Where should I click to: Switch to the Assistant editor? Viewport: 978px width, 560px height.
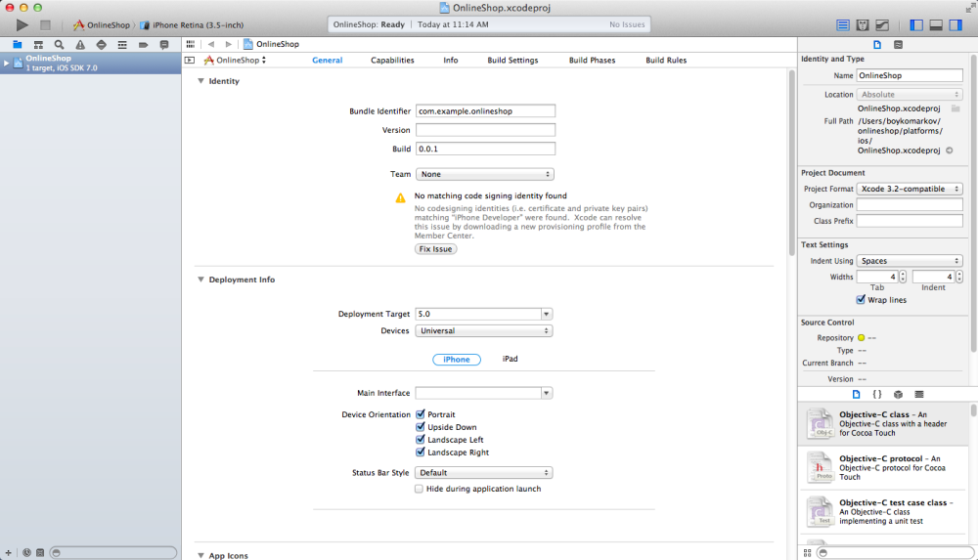coord(863,25)
